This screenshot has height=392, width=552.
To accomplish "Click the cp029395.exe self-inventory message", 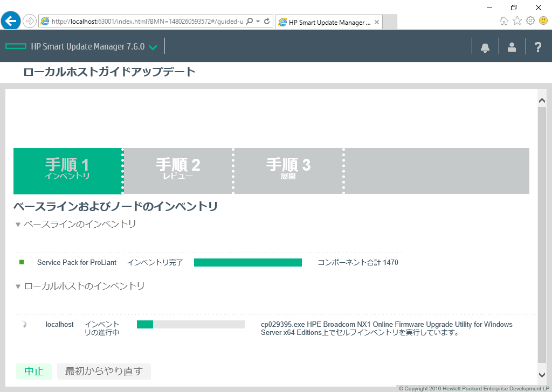I will click(387, 328).
